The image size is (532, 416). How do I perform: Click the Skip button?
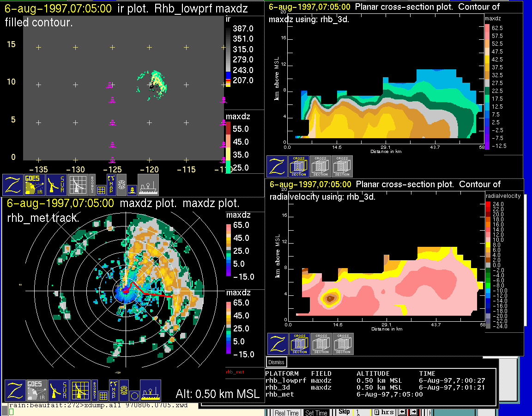pos(344,412)
